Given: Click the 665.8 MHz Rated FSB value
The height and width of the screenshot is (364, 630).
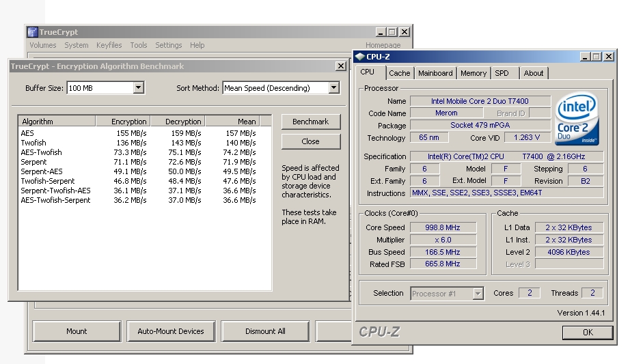Looking at the screenshot, I should tap(443, 264).
